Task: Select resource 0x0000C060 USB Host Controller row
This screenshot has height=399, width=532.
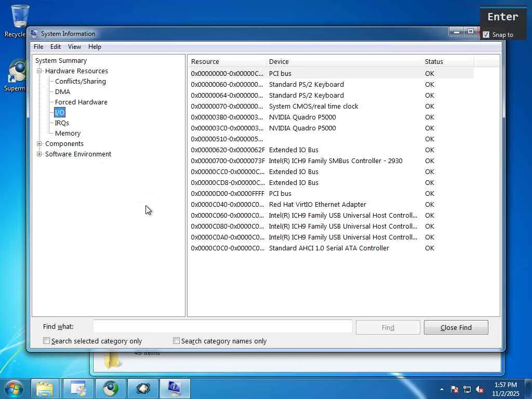Action: [331, 216]
